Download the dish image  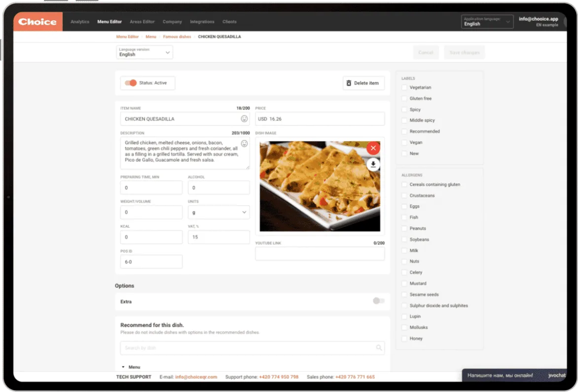[x=373, y=165]
